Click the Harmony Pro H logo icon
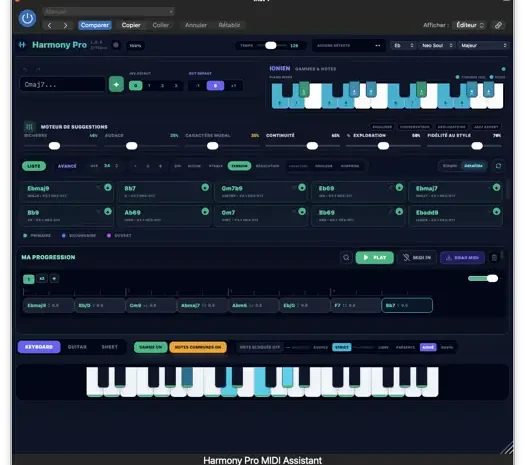525x465 pixels. pos(22,45)
